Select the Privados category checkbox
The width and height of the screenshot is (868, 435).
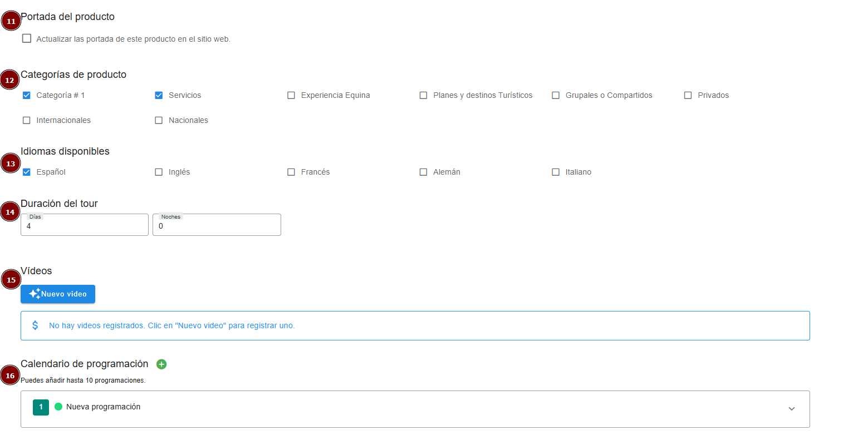pos(688,96)
